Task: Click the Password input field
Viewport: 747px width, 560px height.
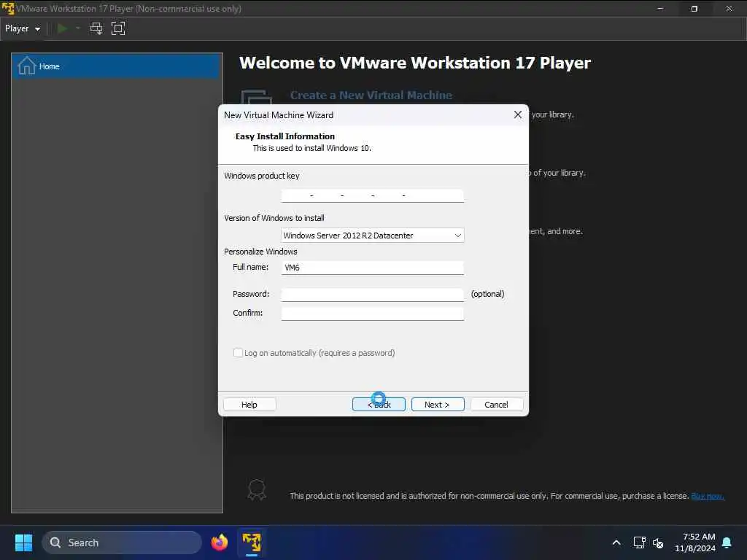Action: [372, 295]
